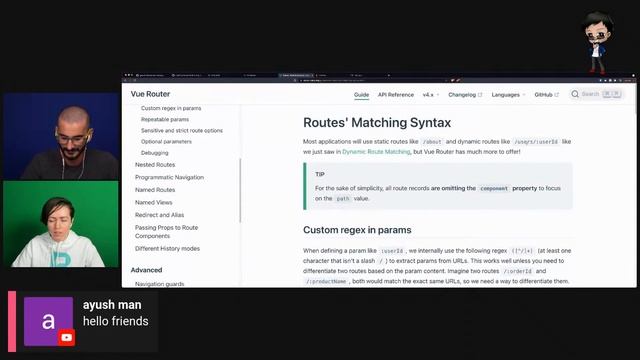640x360 pixels.
Task: Open Named Views sidebar link
Action: pos(153,202)
